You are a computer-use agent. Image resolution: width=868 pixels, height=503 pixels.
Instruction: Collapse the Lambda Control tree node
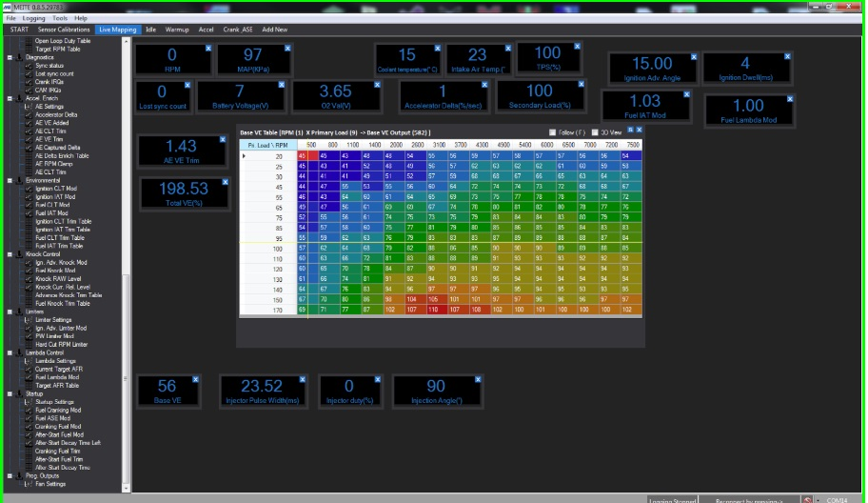pyautogui.click(x=9, y=352)
